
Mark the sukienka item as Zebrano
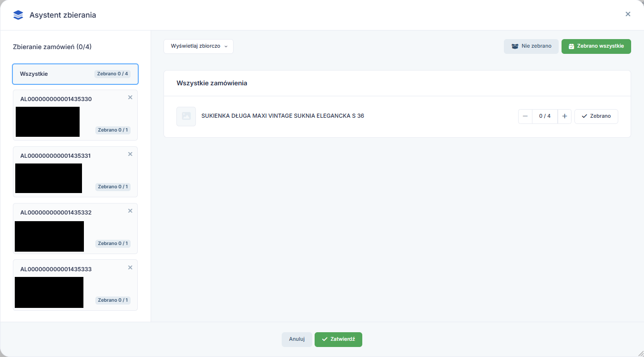[596, 116]
